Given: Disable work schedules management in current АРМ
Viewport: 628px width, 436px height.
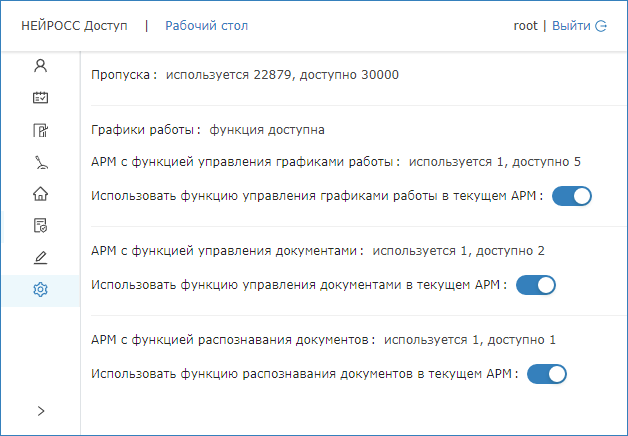Looking at the screenshot, I should [x=572, y=196].
